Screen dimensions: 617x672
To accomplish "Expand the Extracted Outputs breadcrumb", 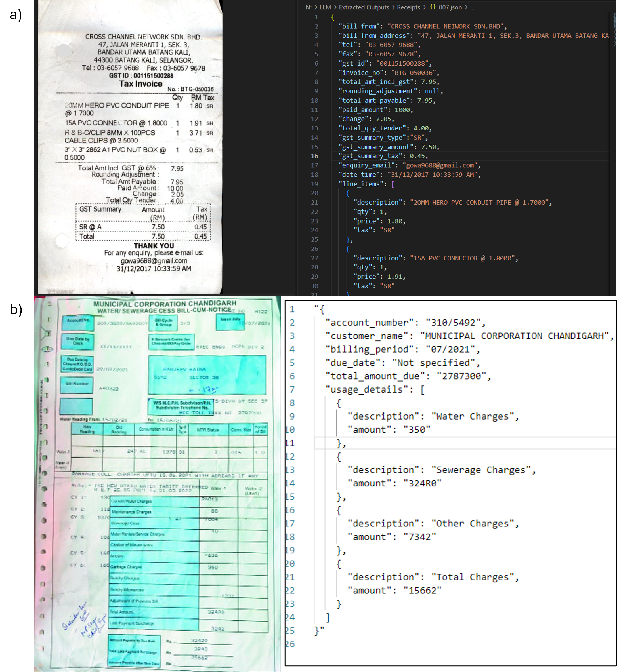I will (364, 7).
